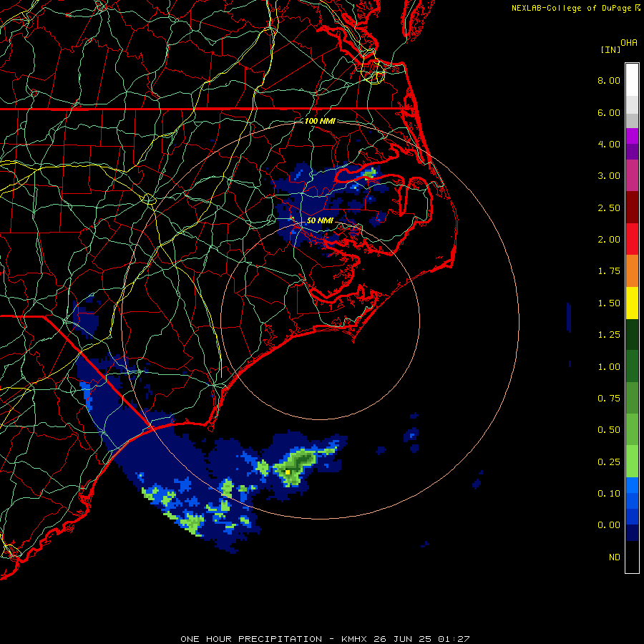Select the 8.00 legend value
This screenshot has width=644, height=644.
[x=609, y=80]
